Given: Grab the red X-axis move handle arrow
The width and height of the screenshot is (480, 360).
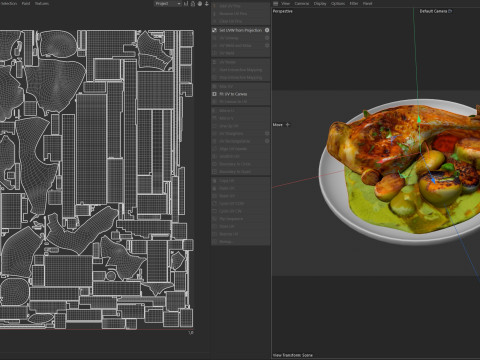Looking at the screenshot, I should (x=379, y=161).
